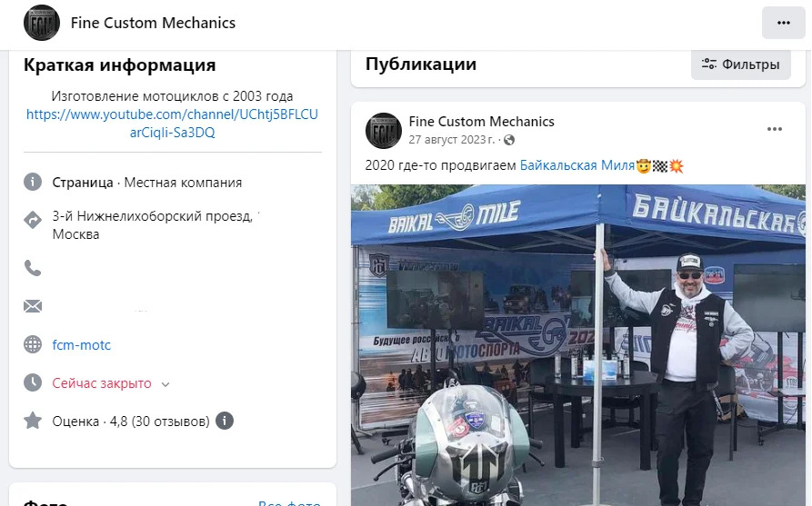The image size is (812, 506).
Task: Click the clock icon for opening hours
Action: click(x=33, y=382)
